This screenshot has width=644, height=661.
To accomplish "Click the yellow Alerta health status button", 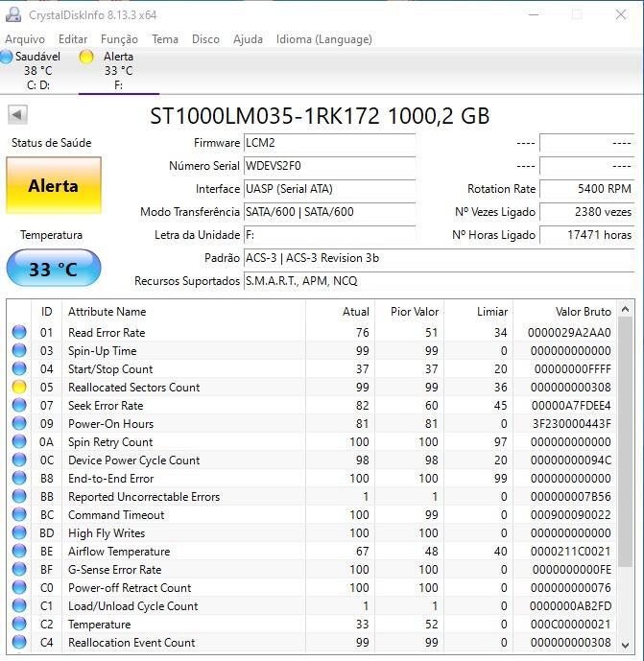I will click(x=54, y=185).
